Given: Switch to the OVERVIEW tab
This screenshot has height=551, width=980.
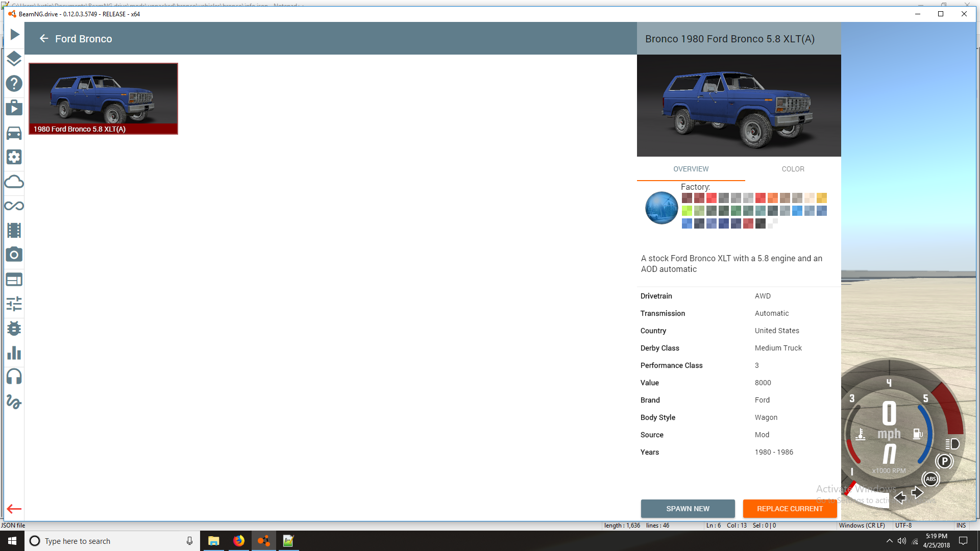Looking at the screenshot, I should coord(691,169).
